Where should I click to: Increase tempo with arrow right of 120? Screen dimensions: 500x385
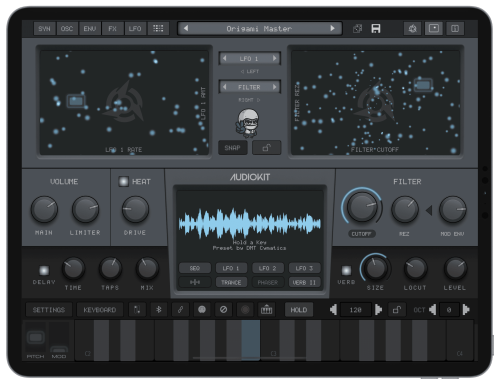pyautogui.click(x=378, y=310)
